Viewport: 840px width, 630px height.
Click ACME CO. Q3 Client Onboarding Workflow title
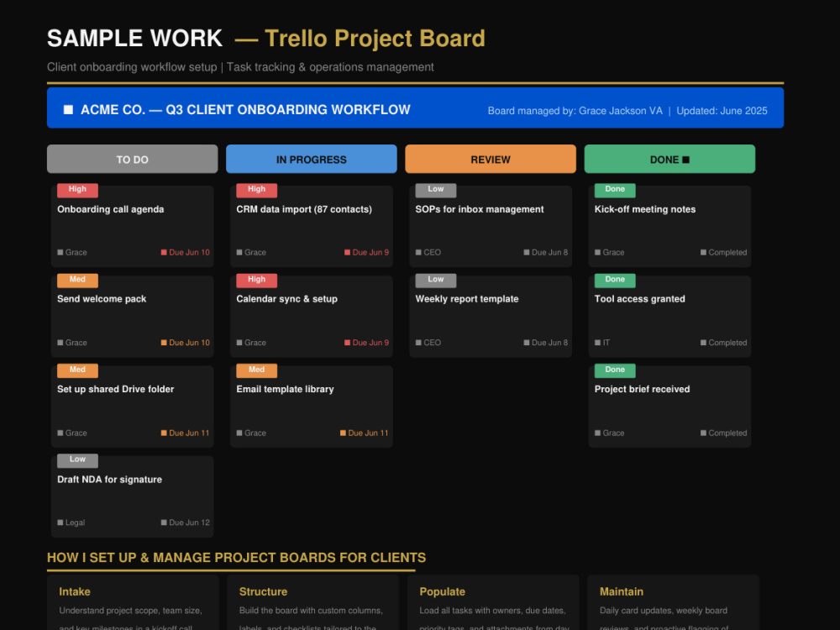(x=245, y=110)
